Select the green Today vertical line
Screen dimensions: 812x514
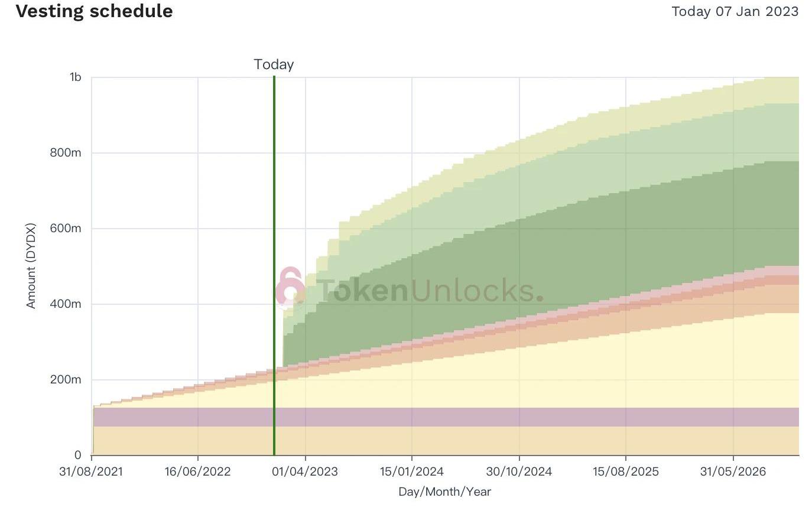274,236
